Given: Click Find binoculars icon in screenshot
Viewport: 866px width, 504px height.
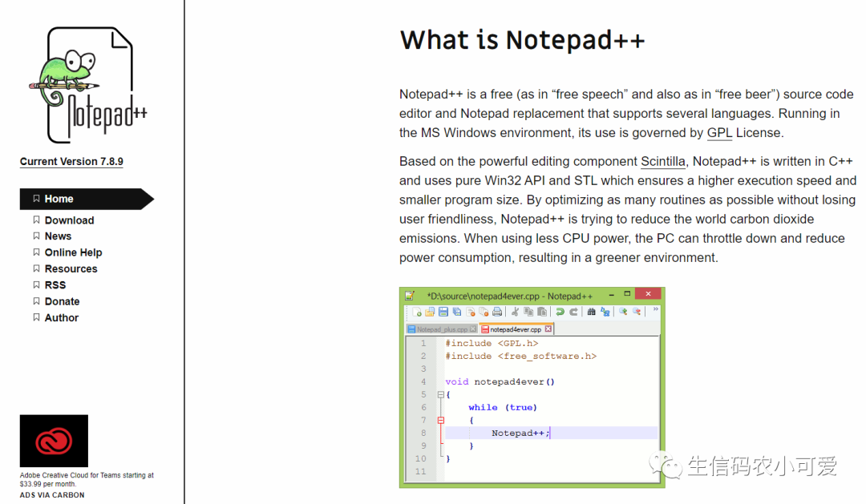Looking at the screenshot, I should click(x=592, y=312).
